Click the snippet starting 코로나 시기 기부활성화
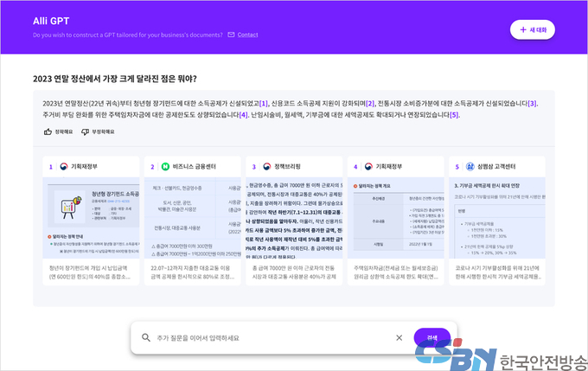Screen dimensions: 588x371 [x=498, y=272]
